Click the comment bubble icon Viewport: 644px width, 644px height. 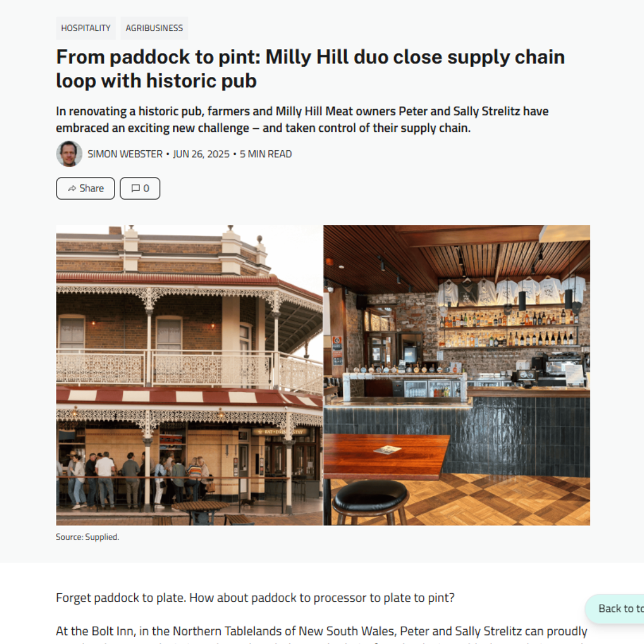[135, 188]
